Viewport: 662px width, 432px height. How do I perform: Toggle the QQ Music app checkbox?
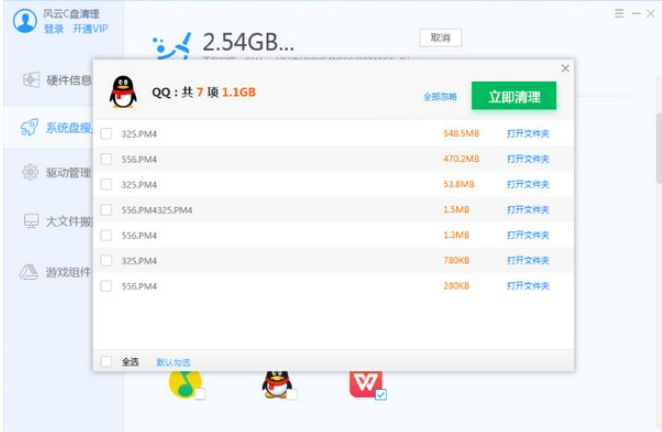(200, 394)
